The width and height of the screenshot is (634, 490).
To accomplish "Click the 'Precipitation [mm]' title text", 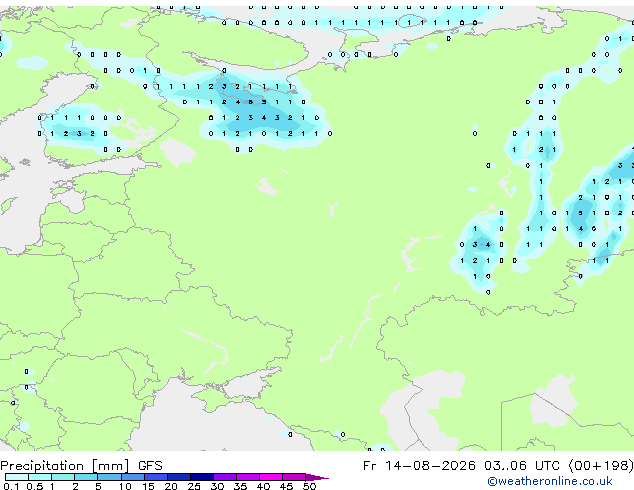I will 65,466.
